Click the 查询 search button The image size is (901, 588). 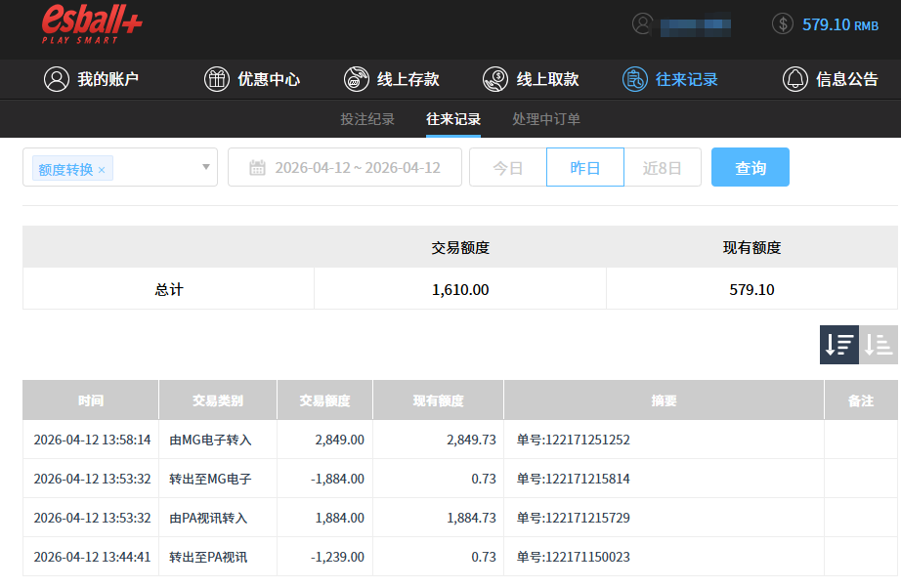tap(750, 168)
